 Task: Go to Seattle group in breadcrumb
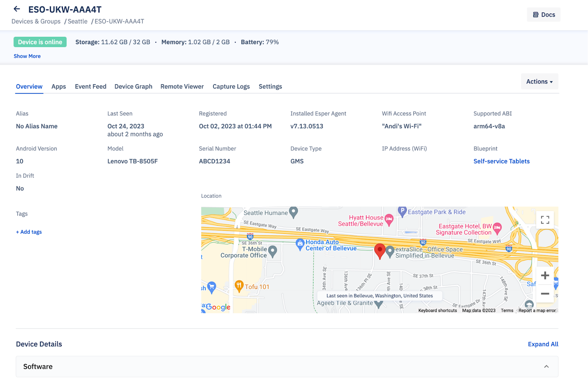pos(78,21)
